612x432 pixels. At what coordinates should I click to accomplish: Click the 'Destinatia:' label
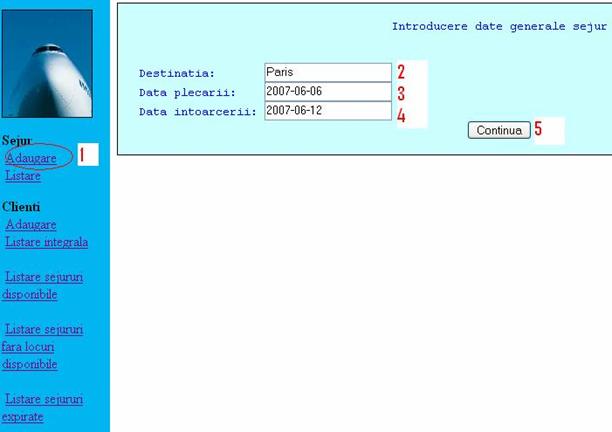point(177,73)
